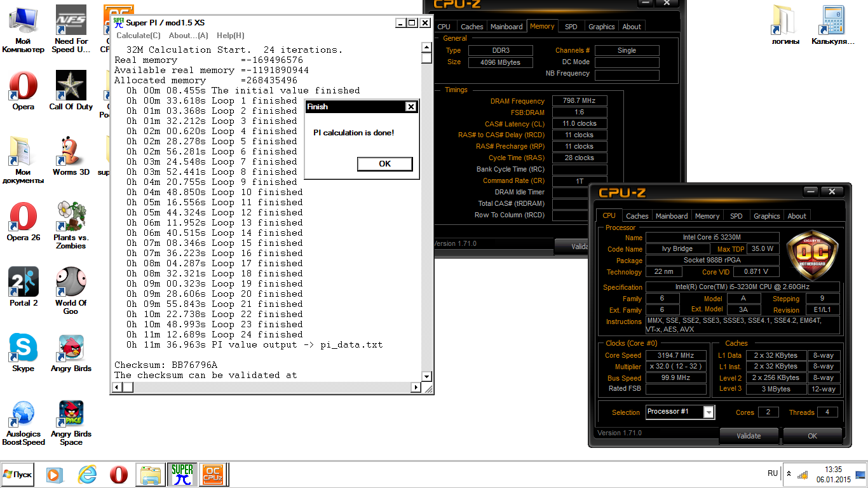Click the Name field Intel Core i5 3230M
This screenshot has height=488, width=868.
click(x=711, y=237)
